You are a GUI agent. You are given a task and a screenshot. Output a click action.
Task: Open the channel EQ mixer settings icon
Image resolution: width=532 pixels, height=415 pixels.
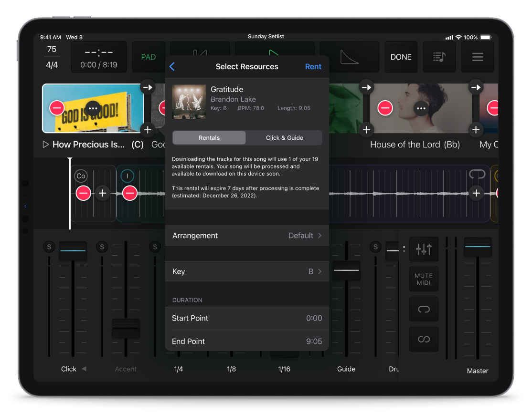click(424, 249)
